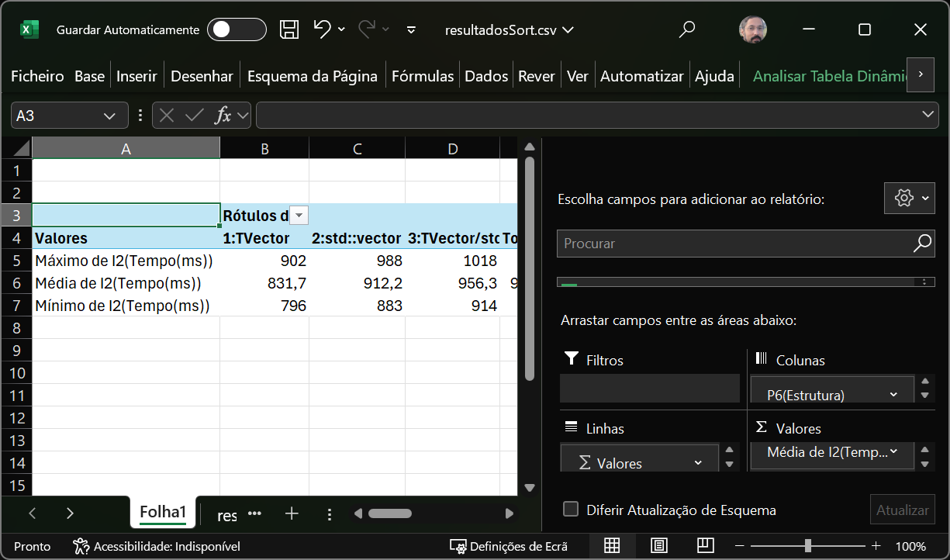The width and height of the screenshot is (950, 560).
Task: Switch to the Inserir ribbon tab
Action: [x=136, y=76]
